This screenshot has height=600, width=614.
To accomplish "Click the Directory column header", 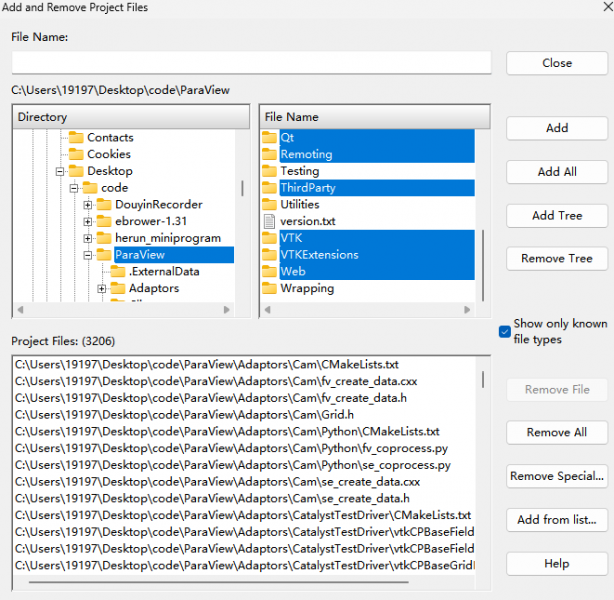I will pyautogui.click(x=131, y=117).
